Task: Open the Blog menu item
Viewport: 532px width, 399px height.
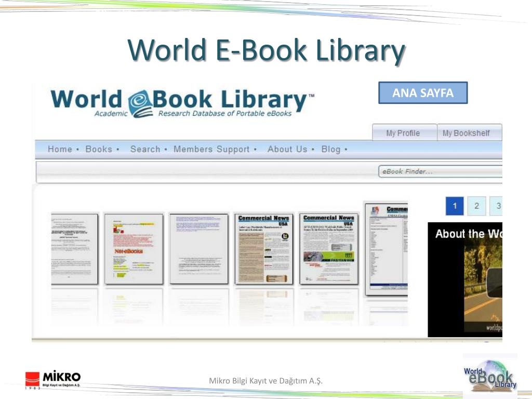Action: [331, 149]
